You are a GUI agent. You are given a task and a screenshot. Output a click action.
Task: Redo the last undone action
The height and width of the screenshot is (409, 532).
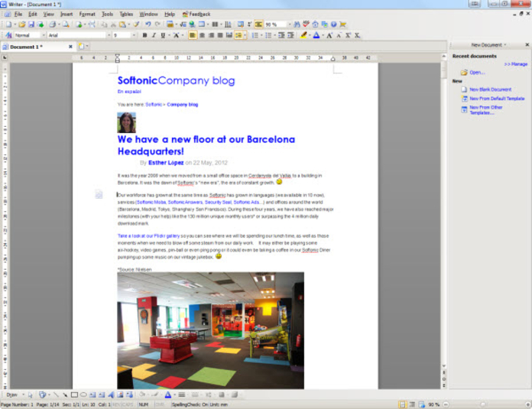pos(157,24)
